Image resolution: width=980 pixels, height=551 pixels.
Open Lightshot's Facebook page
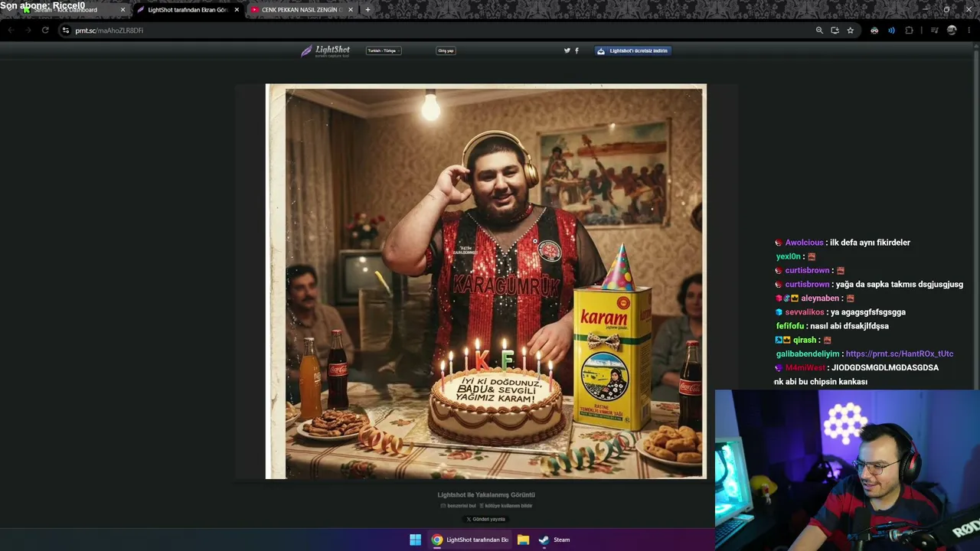(x=577, y=51)
